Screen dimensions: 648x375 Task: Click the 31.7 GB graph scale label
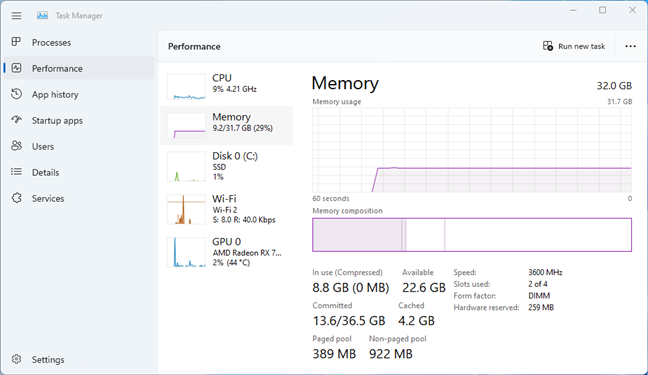619,101
